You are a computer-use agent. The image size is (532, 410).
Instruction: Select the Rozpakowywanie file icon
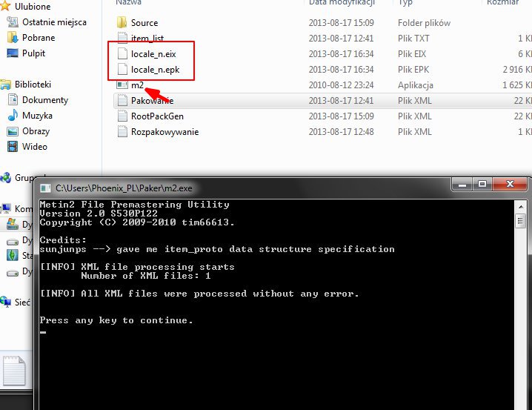tap(122, 132)
